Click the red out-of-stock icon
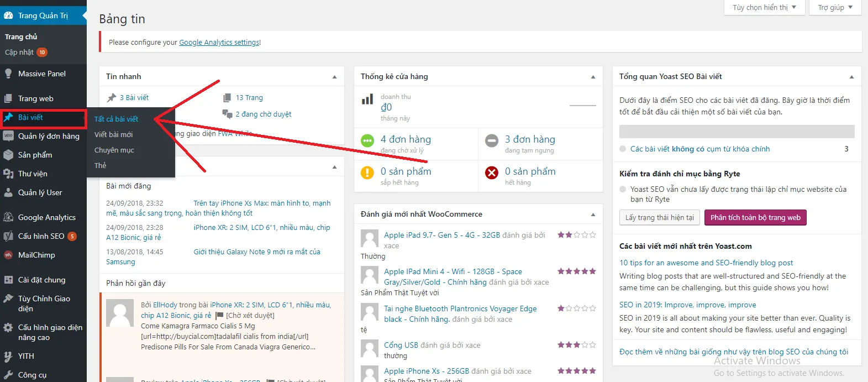The height and width of the screenshot is (382, 868). point(492,173)
